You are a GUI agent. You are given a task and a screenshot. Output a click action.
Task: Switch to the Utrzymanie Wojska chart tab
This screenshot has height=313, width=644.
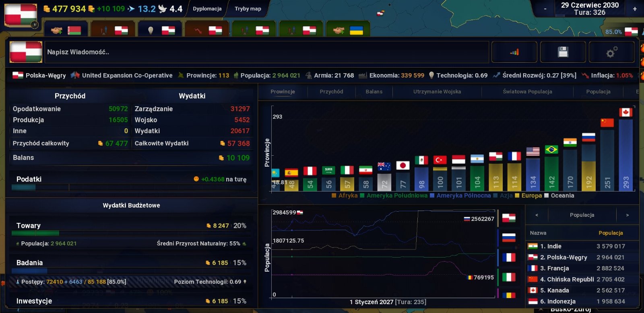(437, 92)
